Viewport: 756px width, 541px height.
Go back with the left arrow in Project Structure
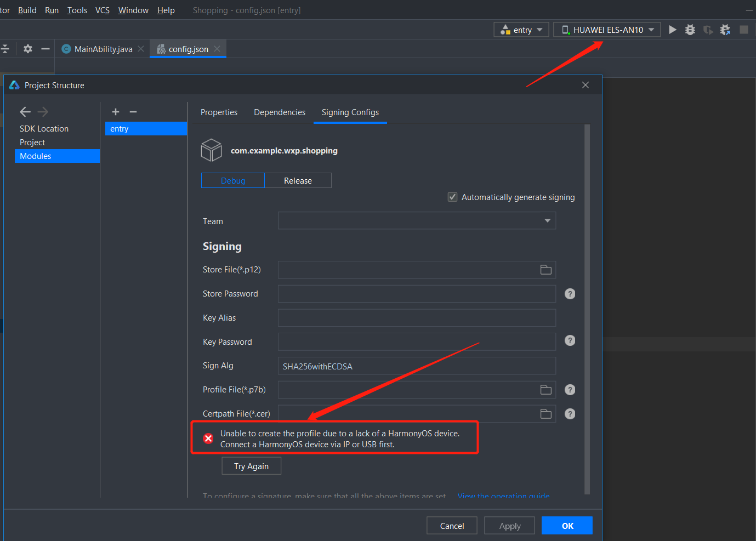25,112
